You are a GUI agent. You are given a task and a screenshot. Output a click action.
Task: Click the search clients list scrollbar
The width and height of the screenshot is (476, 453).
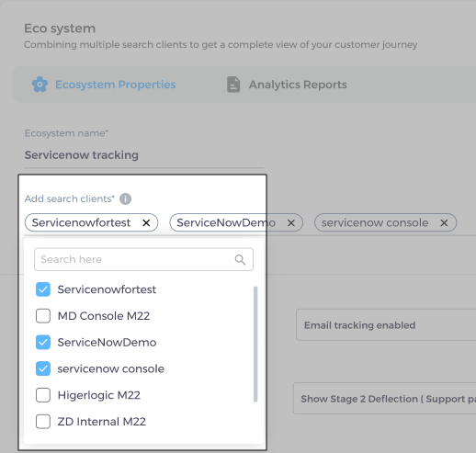[255, 344]
